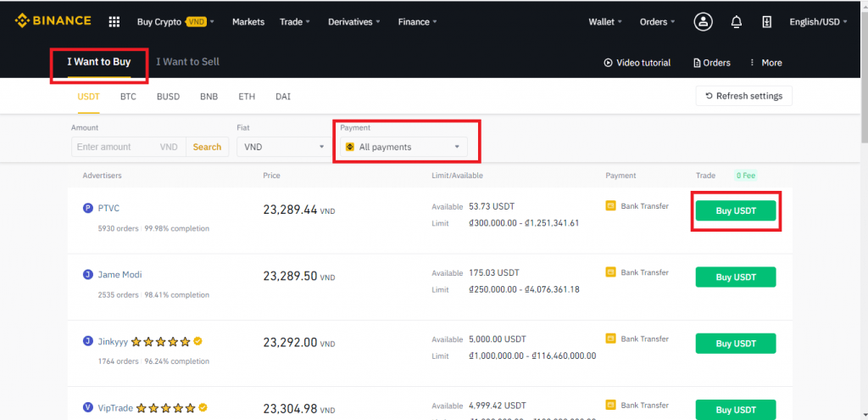Click the 0 Fee badge
This screenshot has width=868, height=420.
[x=745, y=176]
